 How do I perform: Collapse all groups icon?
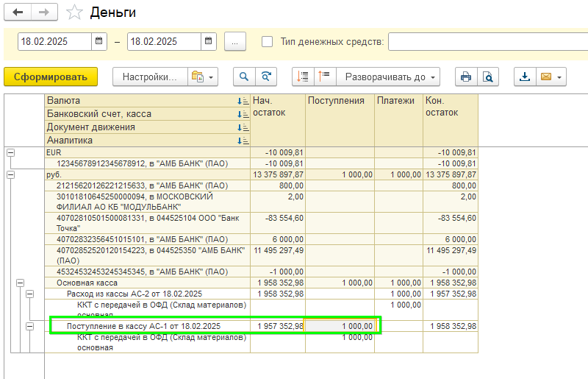click(x=303, y=77)
